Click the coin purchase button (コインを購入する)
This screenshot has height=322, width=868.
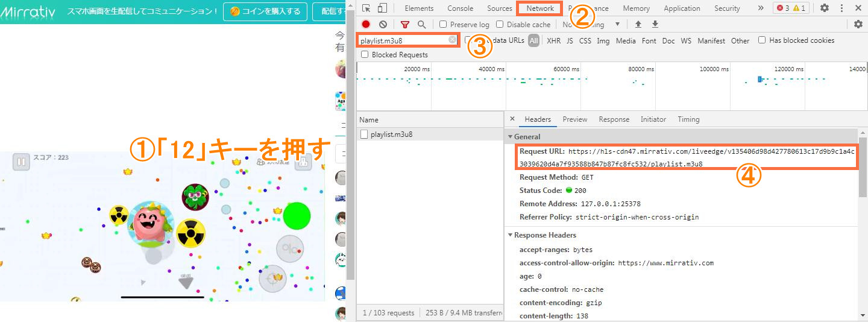click(265, 11)
